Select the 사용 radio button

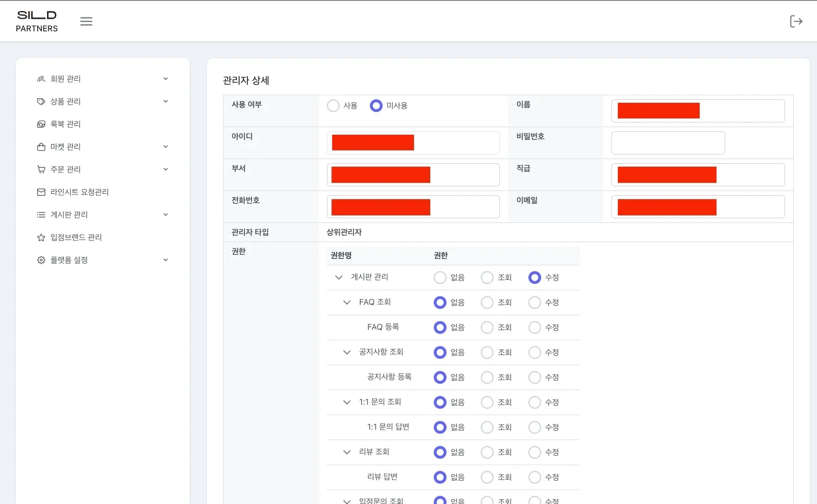click(333, 106)
